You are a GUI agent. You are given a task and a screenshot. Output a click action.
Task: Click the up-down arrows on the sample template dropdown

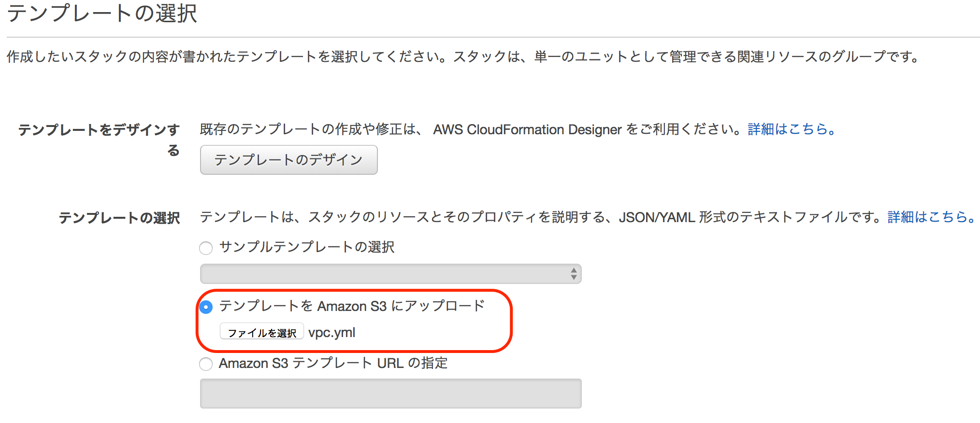(x=573, y=274)
